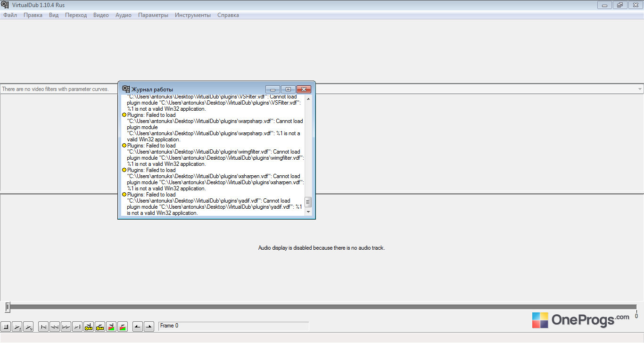Open the Вид menu
This screenshot has width=644, height=343.
coord(54,15)
